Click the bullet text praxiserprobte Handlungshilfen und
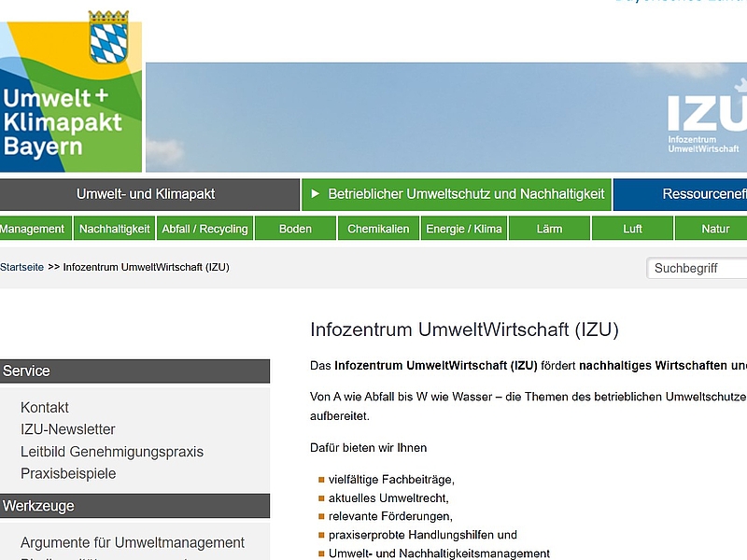Viewport: 747px width, 560px height. pos(423,535)
